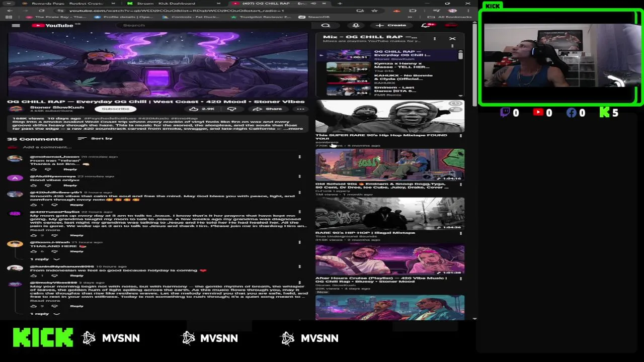Screen dimensions: 644x362
Task: Click the YouTube logo
Action: point(52,25)
